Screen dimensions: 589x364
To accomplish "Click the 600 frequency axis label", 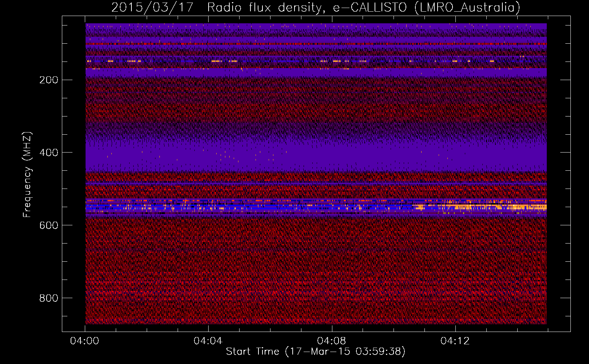I will 49,226.
